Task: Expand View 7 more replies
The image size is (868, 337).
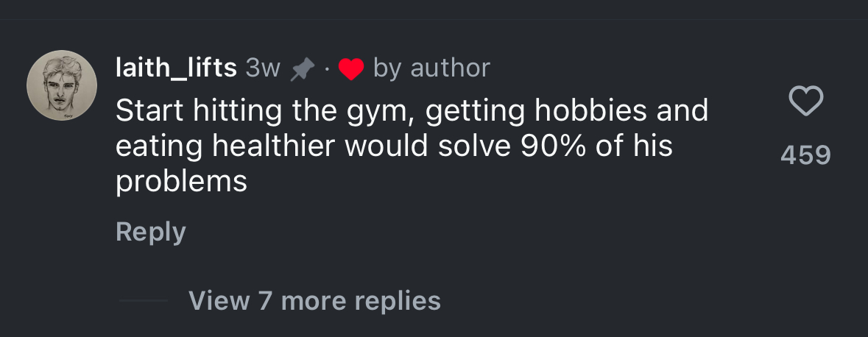Action: [314, 301]
